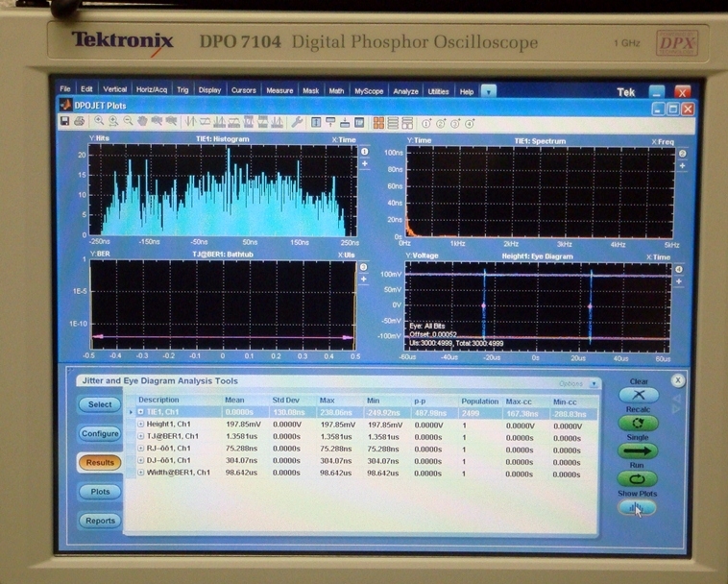Switch to the orange four-plot grid layout
728x584 pixels.
click(x=378, y=123)
